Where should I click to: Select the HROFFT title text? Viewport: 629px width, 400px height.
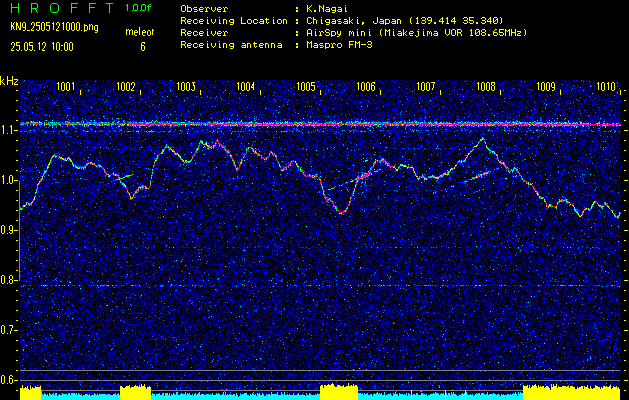62,8
